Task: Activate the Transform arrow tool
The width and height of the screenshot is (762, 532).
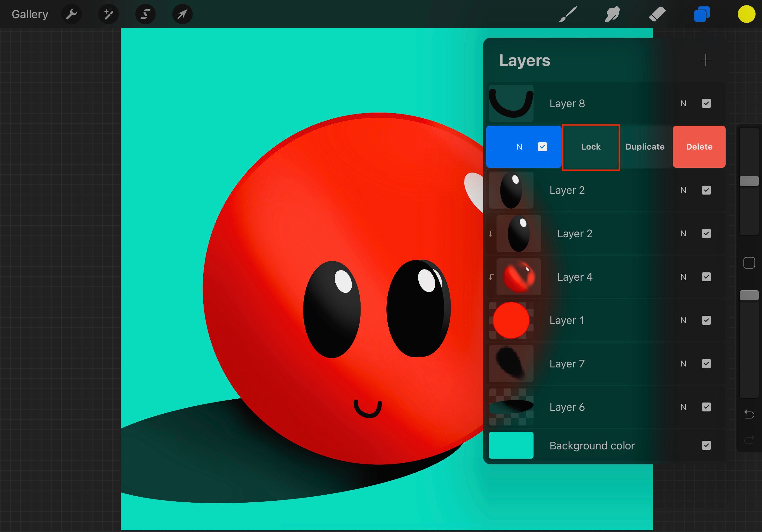Action: tap(182, 14)
